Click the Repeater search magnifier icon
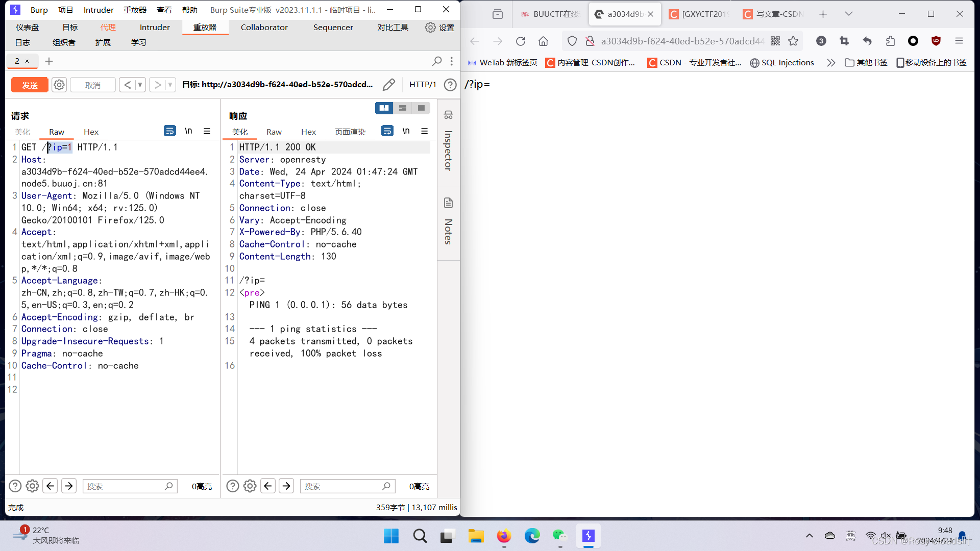980x551 pixels. pos(436,61)
